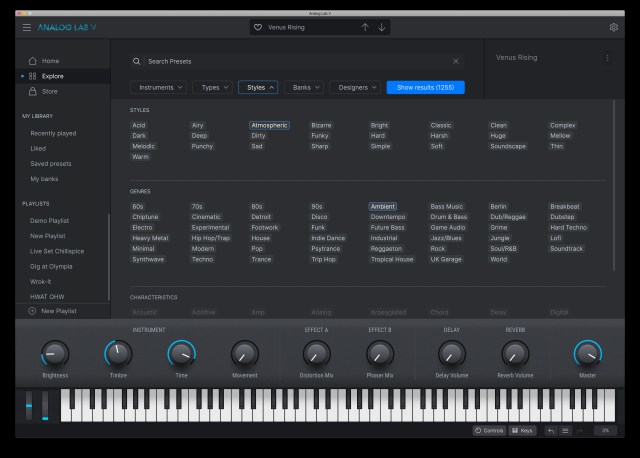Select the Lofi genre tag

pyautogui.click(x=556, y=238)
